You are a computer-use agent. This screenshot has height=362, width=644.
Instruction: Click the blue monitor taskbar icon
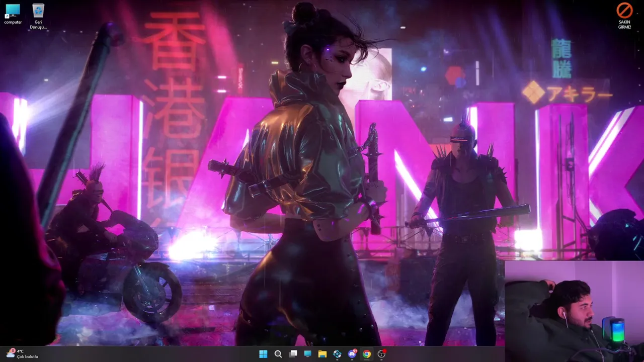(307, 354)
